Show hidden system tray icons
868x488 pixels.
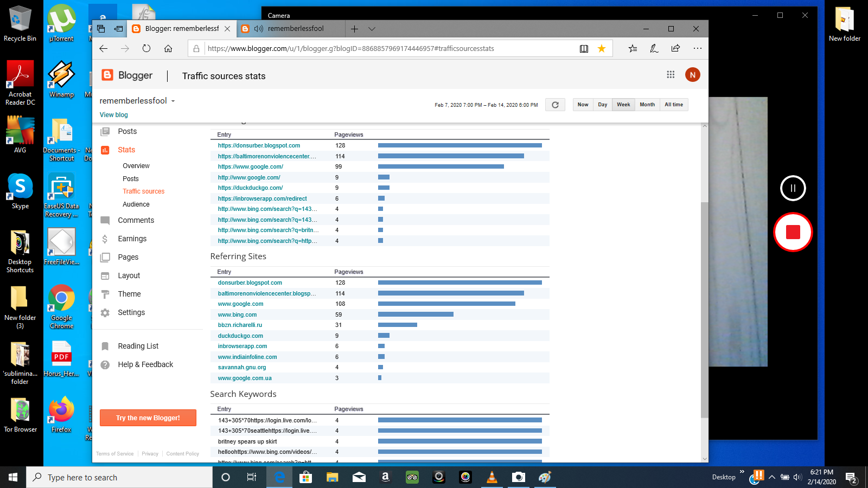(x=771, y=477)
